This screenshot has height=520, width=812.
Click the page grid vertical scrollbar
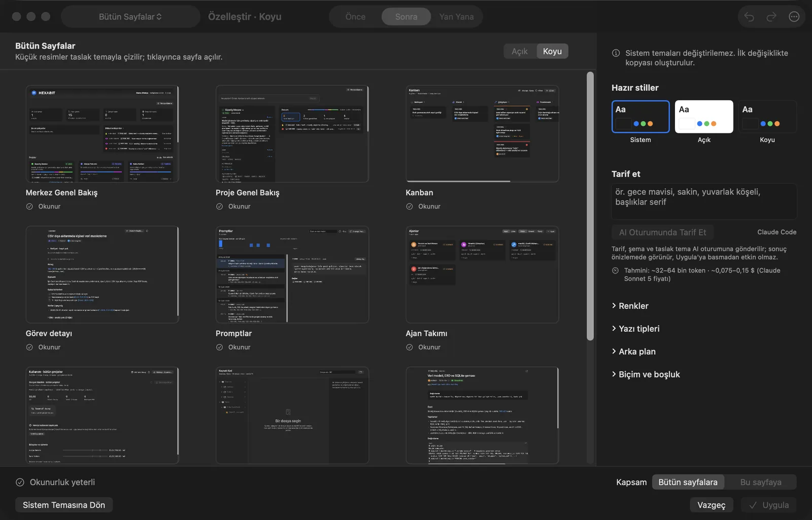click(590, 206)
